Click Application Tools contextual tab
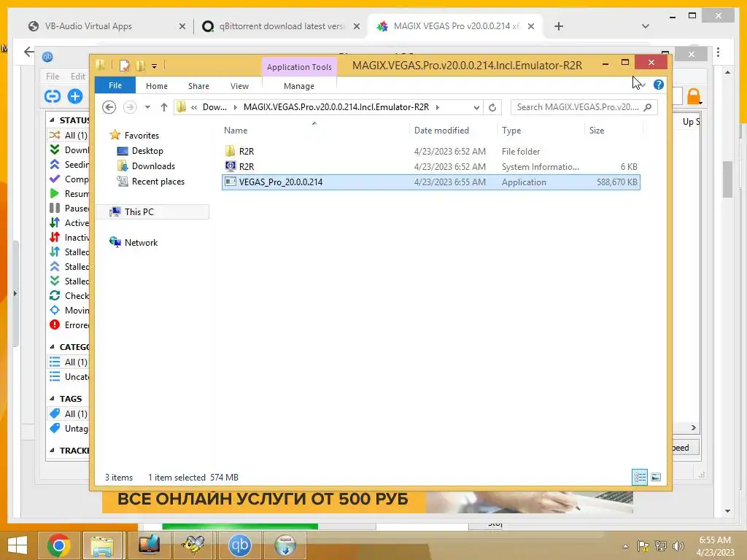Screen dimensions: 747x560 299,67
